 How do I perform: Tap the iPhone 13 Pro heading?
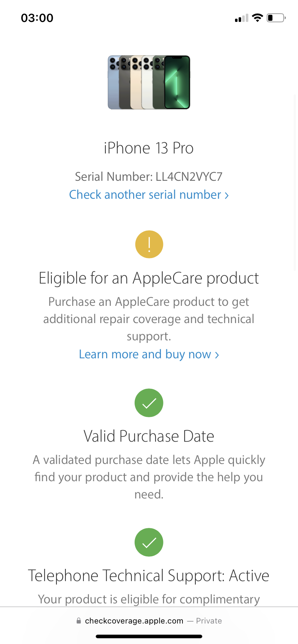(x=149, y=148)
